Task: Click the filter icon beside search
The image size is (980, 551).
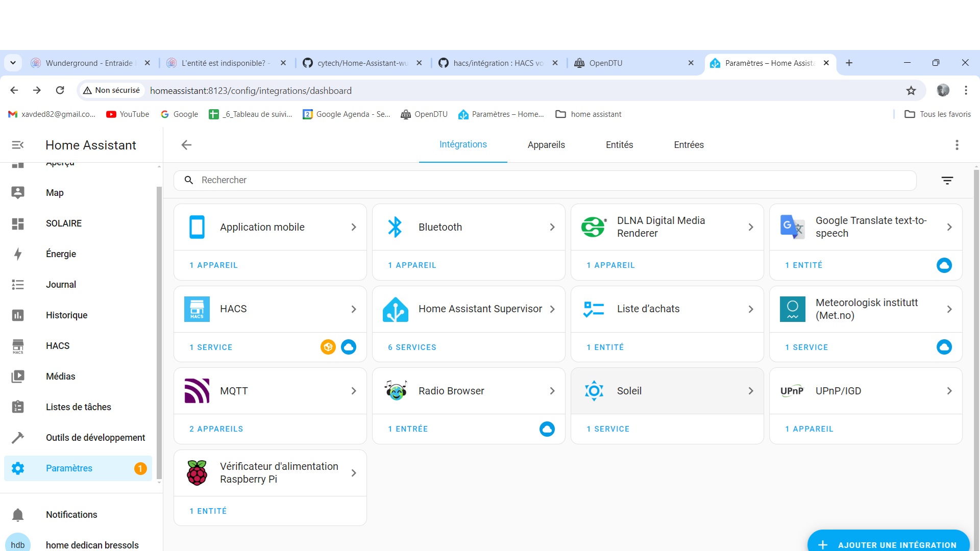Action: 947,181
